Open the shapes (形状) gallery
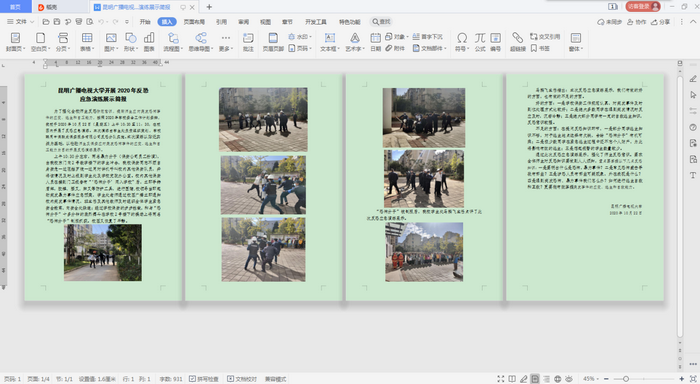The width and height of the screenshot is (700, 384). tap(131, 42)
